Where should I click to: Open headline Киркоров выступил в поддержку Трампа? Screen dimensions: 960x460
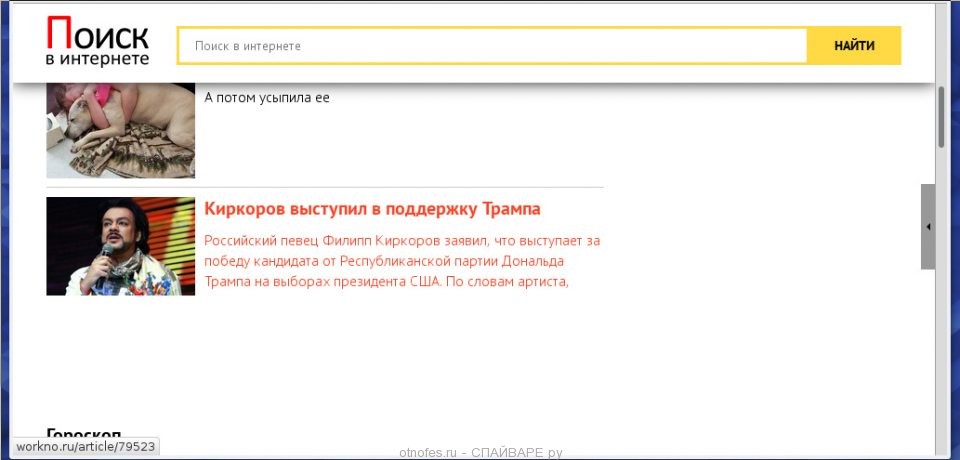click(372, 209)
